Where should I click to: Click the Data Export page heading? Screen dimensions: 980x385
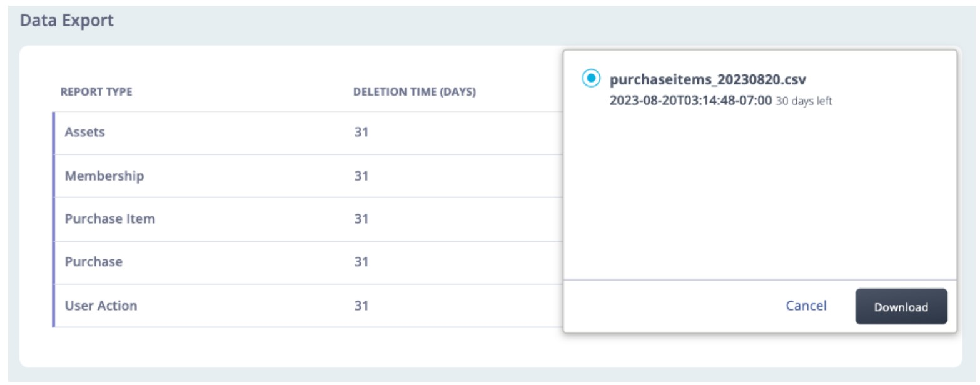click(67, 21)
